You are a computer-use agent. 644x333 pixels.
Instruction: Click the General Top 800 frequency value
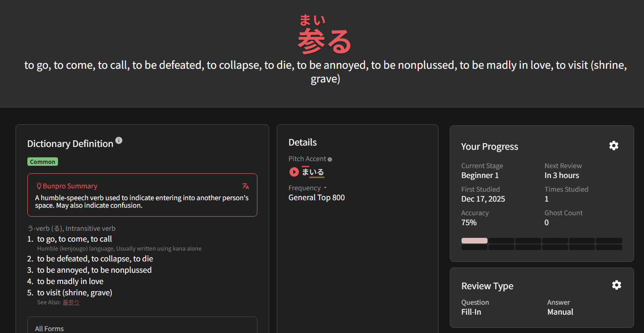[316, 198]
